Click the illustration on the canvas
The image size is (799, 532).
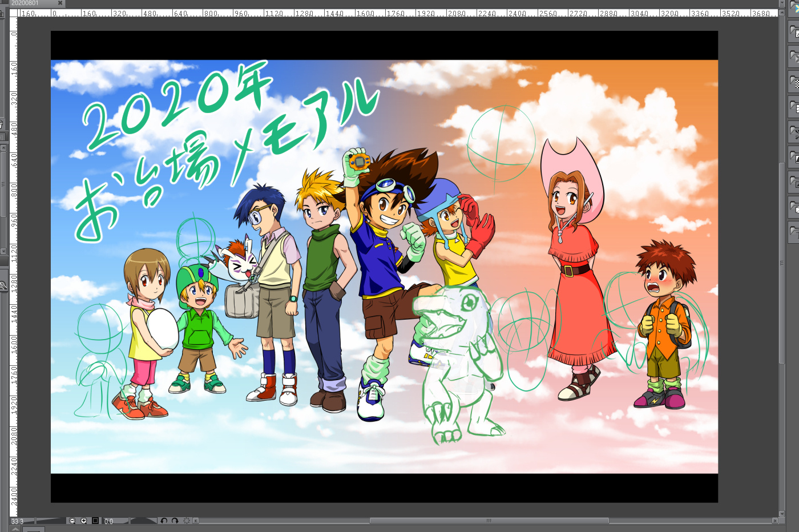384,267
